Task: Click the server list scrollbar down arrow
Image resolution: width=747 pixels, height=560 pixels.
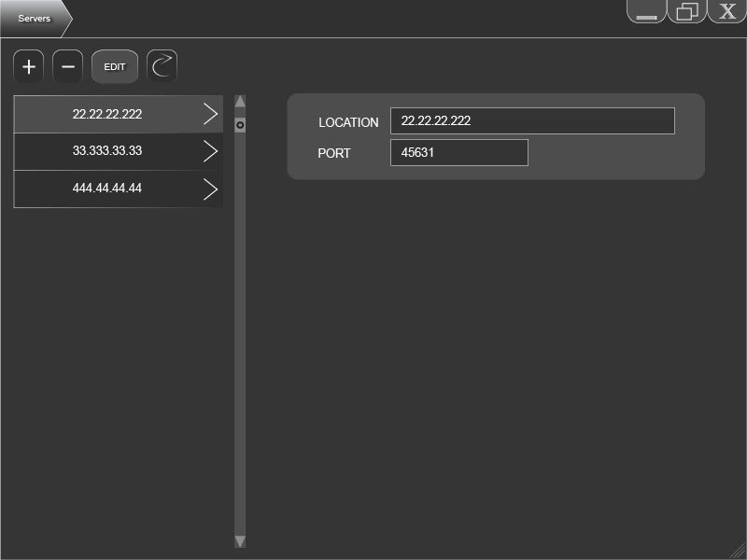Action: coord(240,541)
